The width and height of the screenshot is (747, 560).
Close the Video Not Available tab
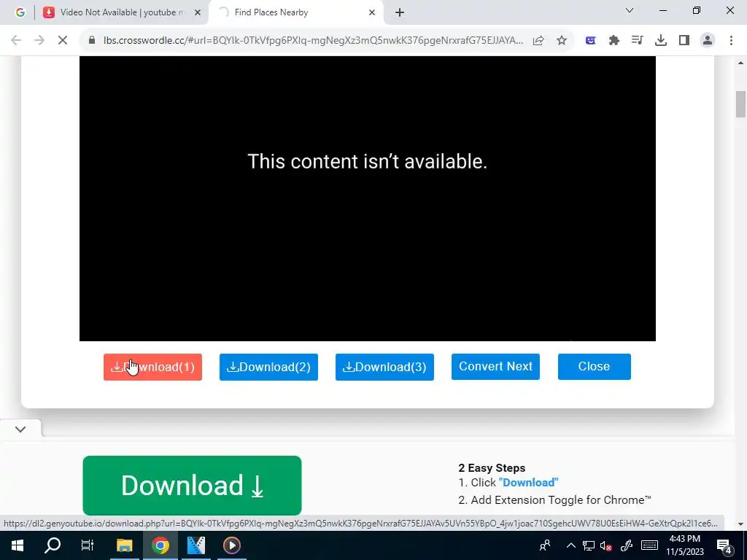coord(198,13)
